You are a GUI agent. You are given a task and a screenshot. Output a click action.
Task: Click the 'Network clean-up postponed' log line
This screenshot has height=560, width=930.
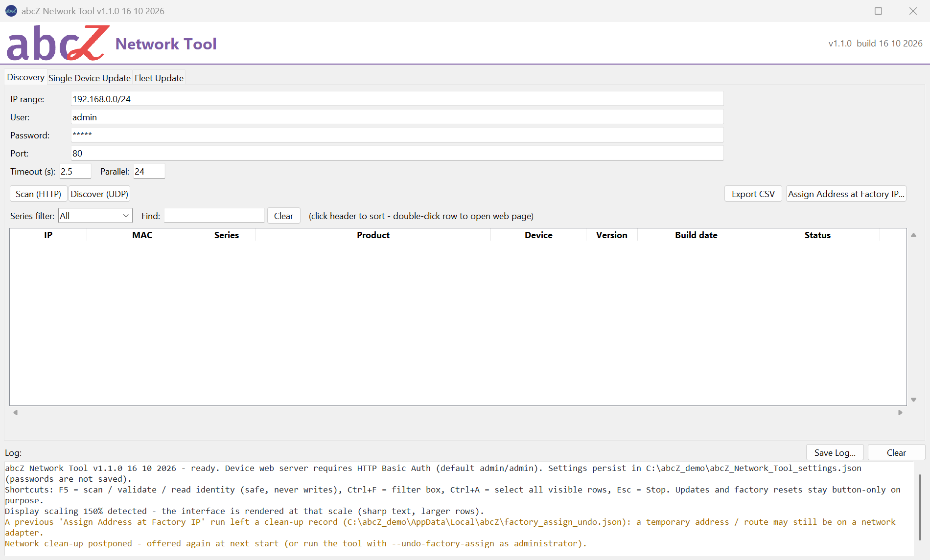pyautogui.click(x=296, y=543)
